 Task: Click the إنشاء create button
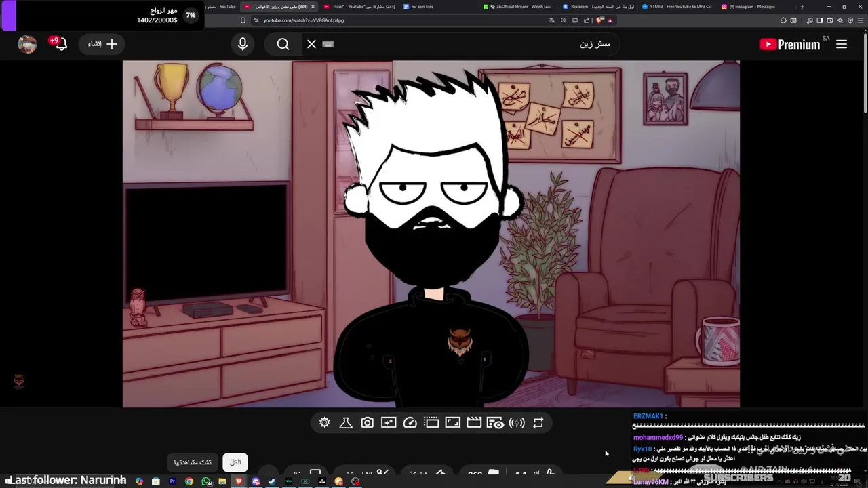point(102,44)
